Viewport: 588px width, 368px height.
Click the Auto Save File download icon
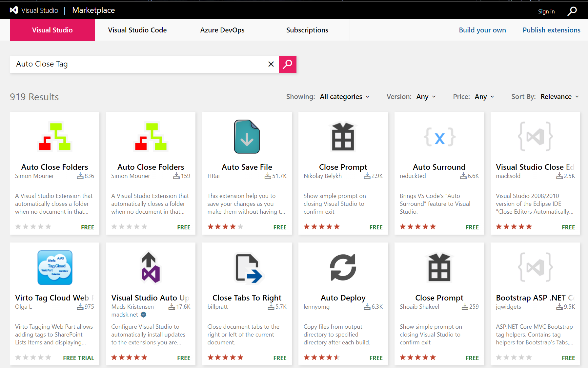pos(247,137)
